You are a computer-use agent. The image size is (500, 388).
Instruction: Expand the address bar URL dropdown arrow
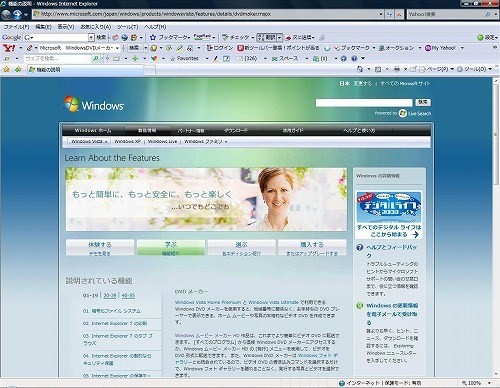coord(381,14)
